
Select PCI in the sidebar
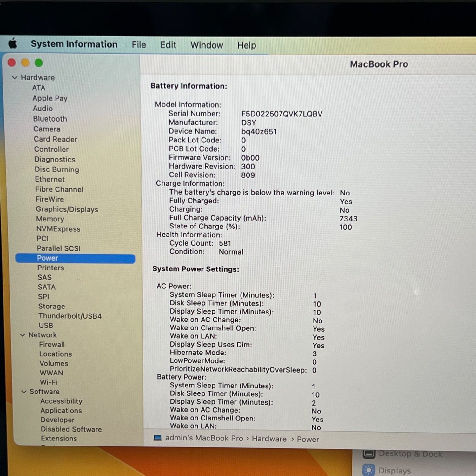43,238
